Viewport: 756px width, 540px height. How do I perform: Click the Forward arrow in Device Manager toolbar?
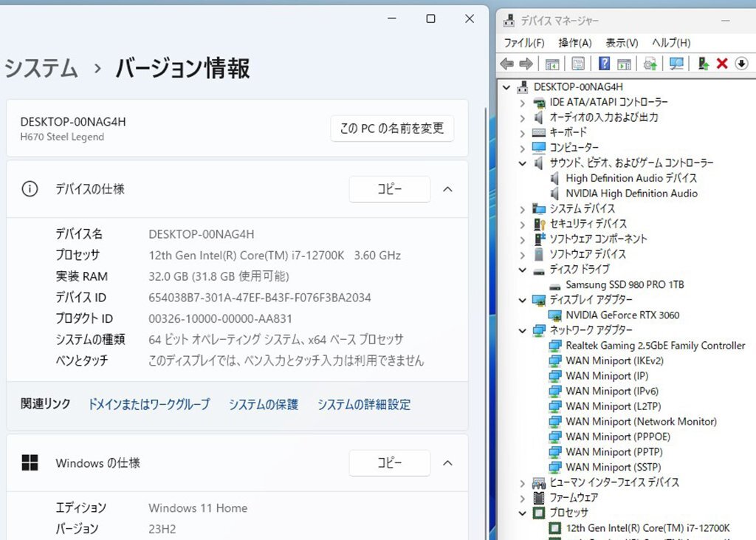tap(526, 64)
